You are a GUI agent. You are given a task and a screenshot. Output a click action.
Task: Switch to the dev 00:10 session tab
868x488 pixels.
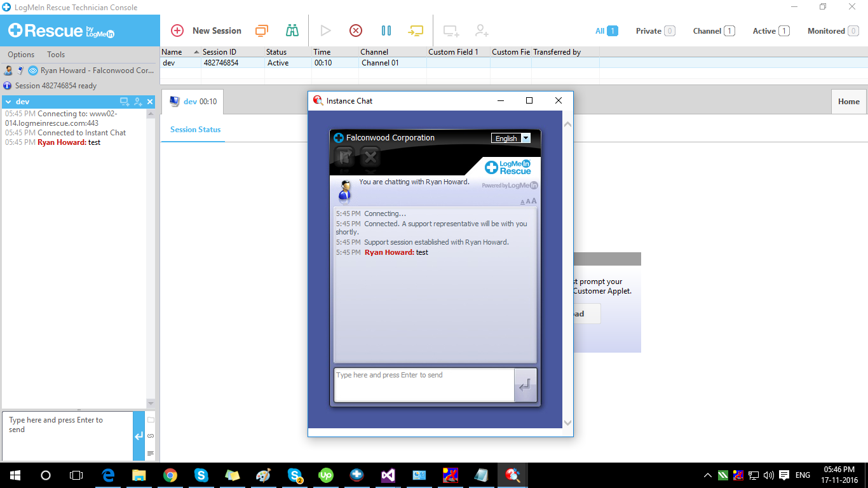(193, 102)
